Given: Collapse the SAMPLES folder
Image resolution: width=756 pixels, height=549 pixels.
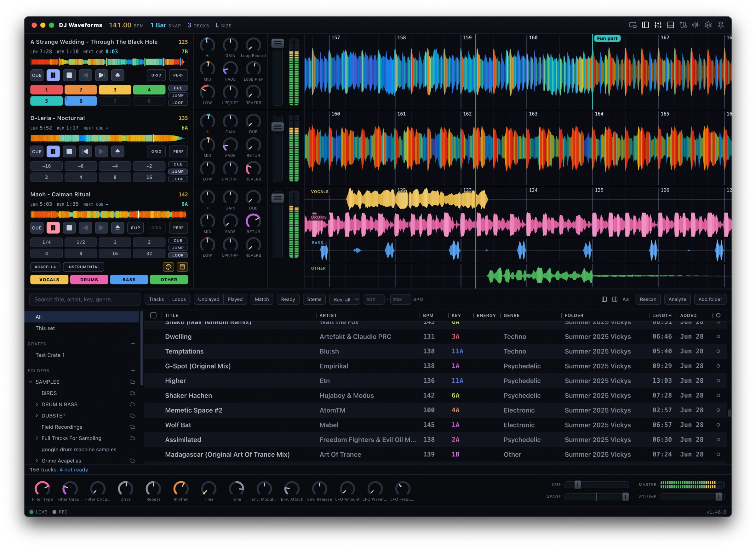Looking at the screenshot, I should pos(31,382).
